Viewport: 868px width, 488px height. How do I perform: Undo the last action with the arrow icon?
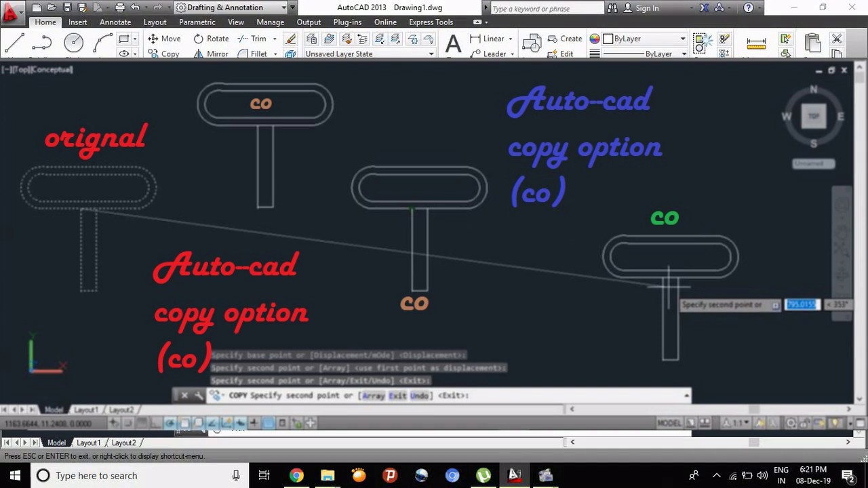(x=135, y=7)
